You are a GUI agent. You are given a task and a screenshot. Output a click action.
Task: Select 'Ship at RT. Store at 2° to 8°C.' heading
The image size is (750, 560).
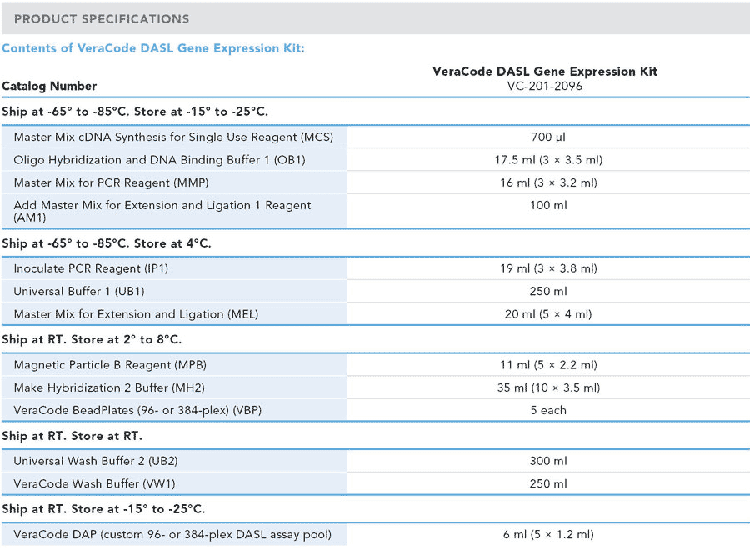[x=92, y=339]
